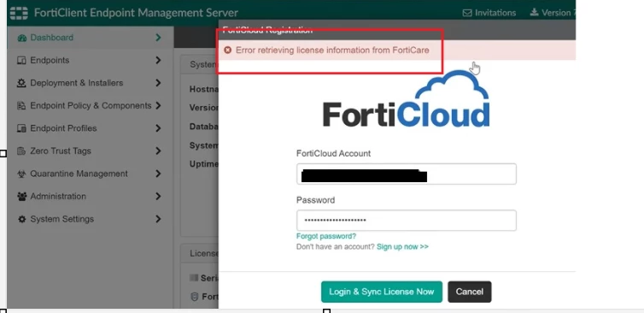Click the red error icon in alert
This screenshot has width=644, height=313.
227,50
